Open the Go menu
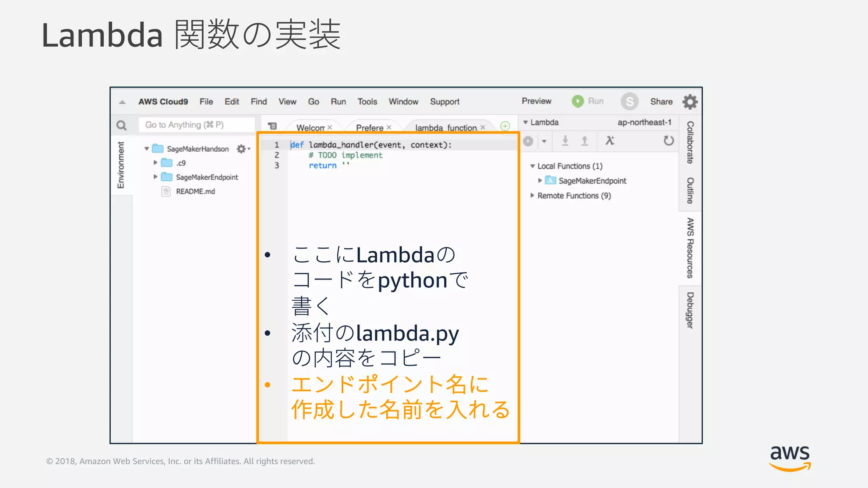 coord(314,102)
